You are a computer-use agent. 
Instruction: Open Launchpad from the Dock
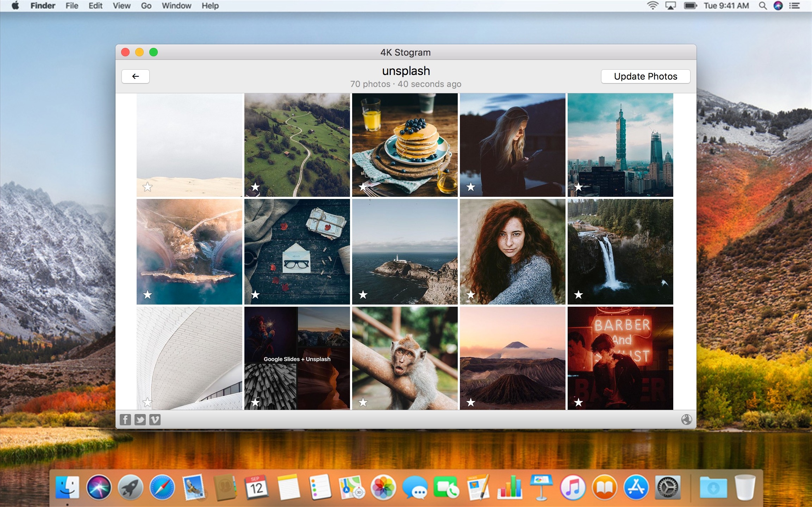pyautogui.click(x=130, y=488)
